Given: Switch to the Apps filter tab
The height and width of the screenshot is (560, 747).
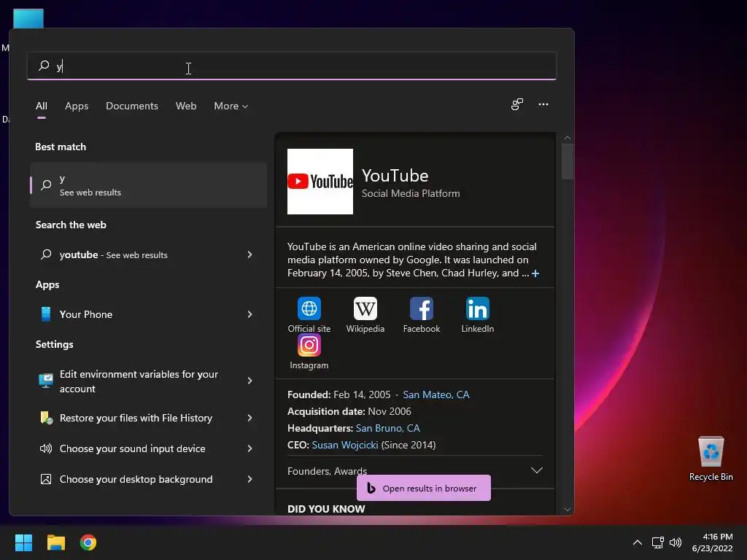Looking at the screenshot, I should (77, 106).
